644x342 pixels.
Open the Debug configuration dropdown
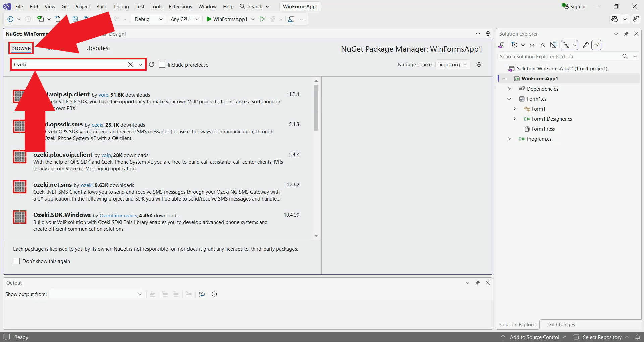point(148,19)
